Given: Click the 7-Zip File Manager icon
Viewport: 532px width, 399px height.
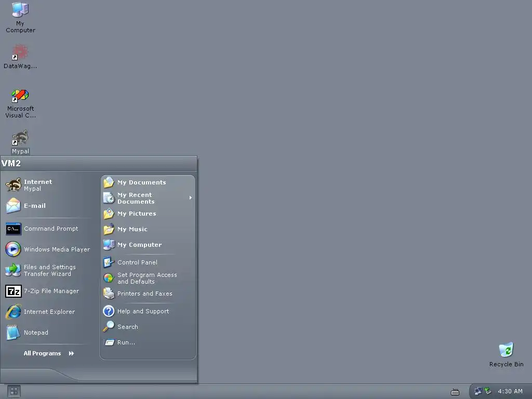Looking at the screenshot, I should coord(13,291).
